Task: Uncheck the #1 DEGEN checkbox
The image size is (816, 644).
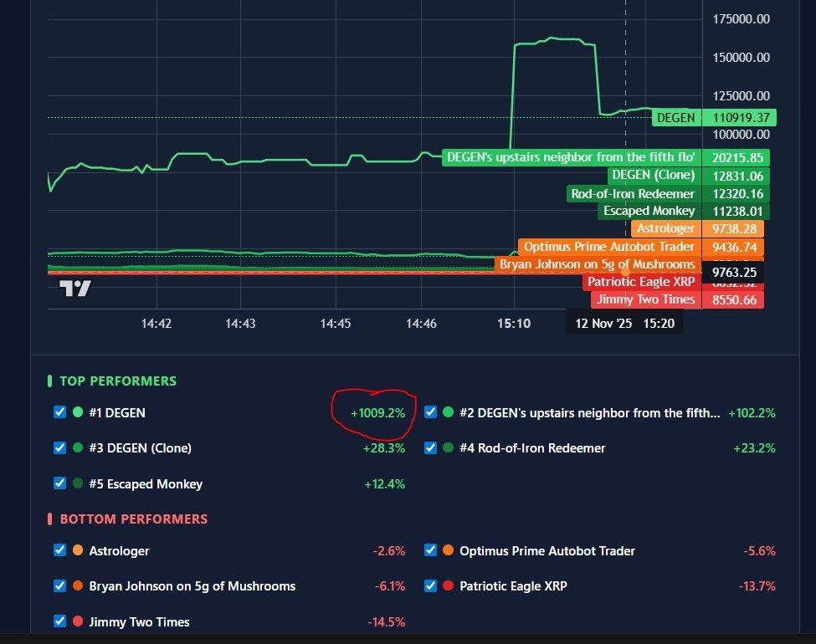Action: click(59, 412)
